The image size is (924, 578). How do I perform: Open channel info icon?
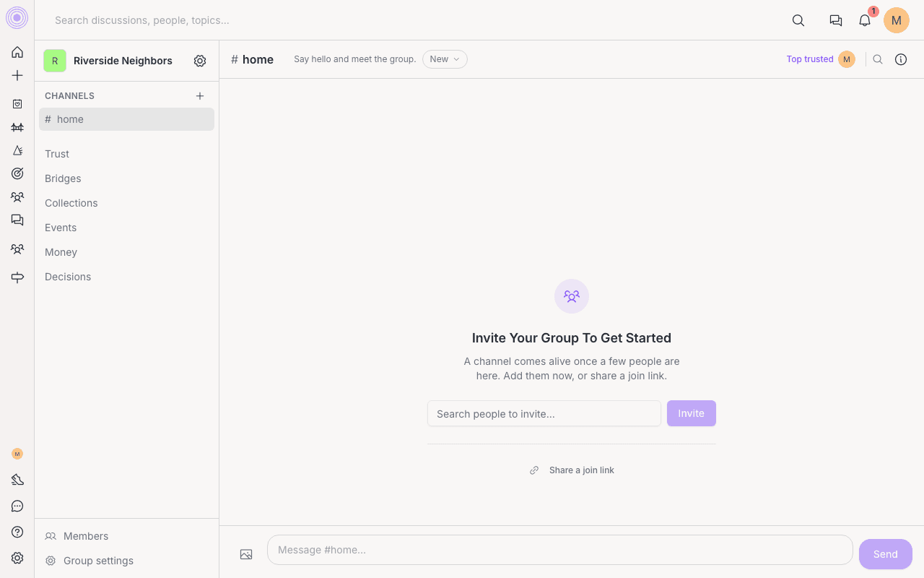click(901, 59)
